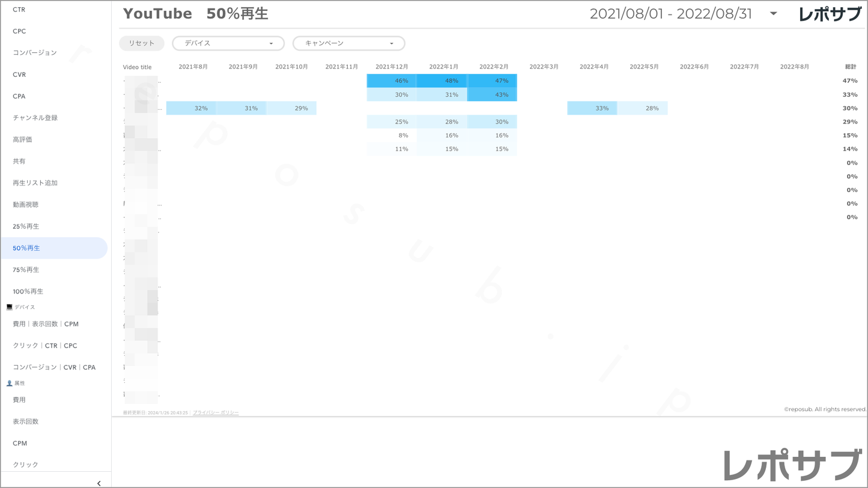Image resolution: width=868 pixels, height=488 pixels.
Task: Go to the 75%再生 page
Action: point(26,270)
